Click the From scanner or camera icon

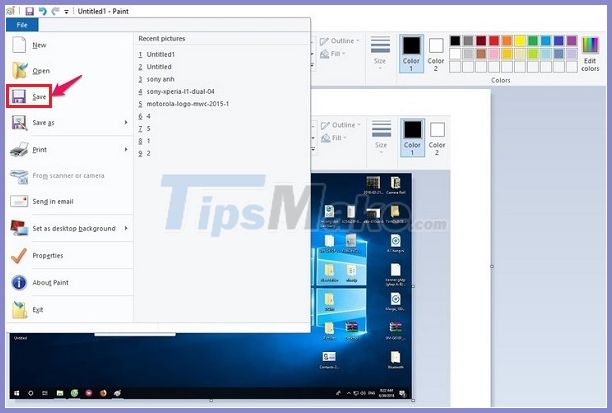coord(19,176)
